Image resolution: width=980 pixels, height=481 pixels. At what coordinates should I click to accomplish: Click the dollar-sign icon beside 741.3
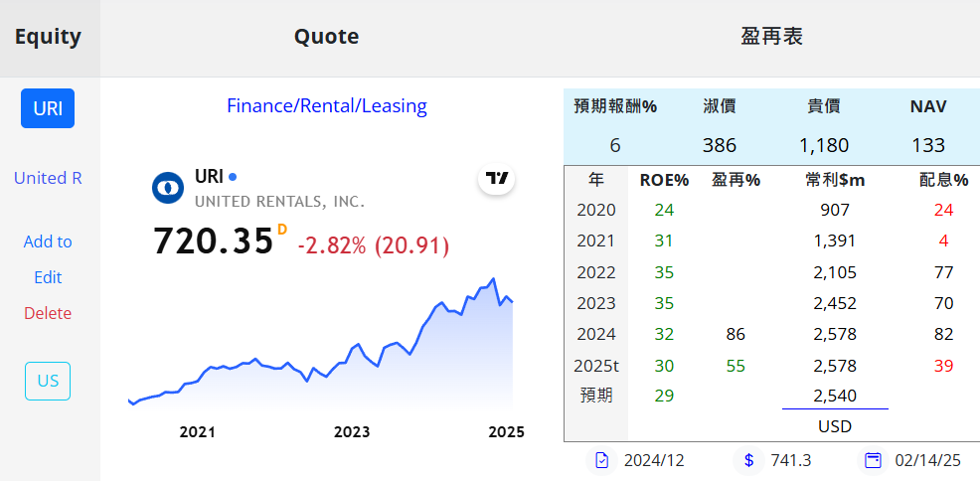[x=748, y=461]
